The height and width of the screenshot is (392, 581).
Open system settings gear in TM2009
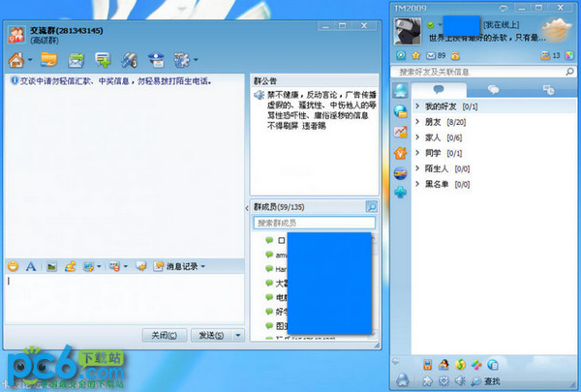(443, 381)
